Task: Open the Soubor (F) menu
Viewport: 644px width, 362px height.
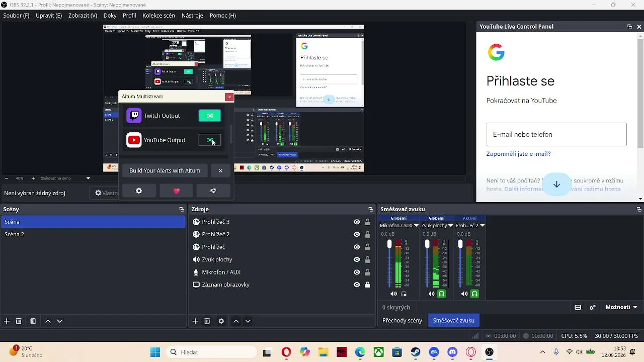Action: tap(16, 16)
